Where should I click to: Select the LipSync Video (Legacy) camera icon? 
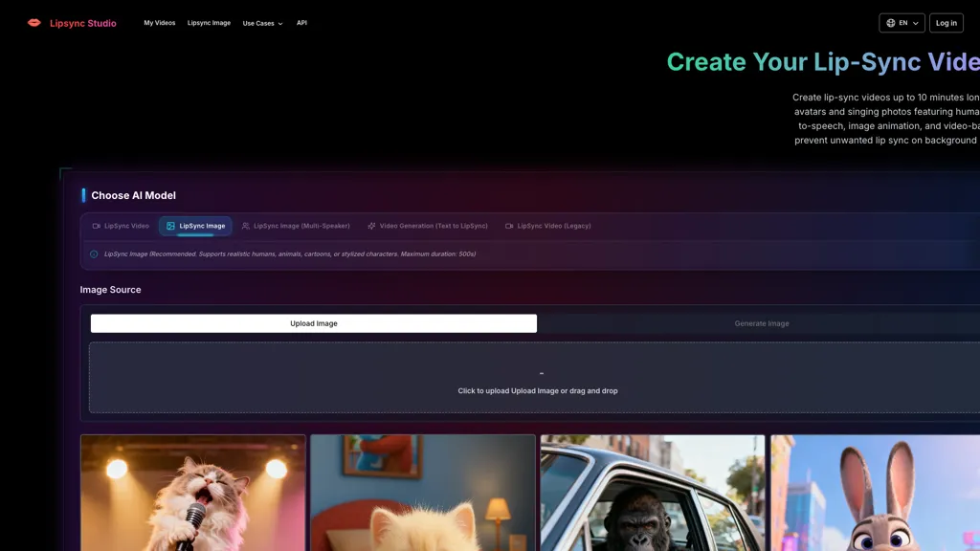coord(509,226)
